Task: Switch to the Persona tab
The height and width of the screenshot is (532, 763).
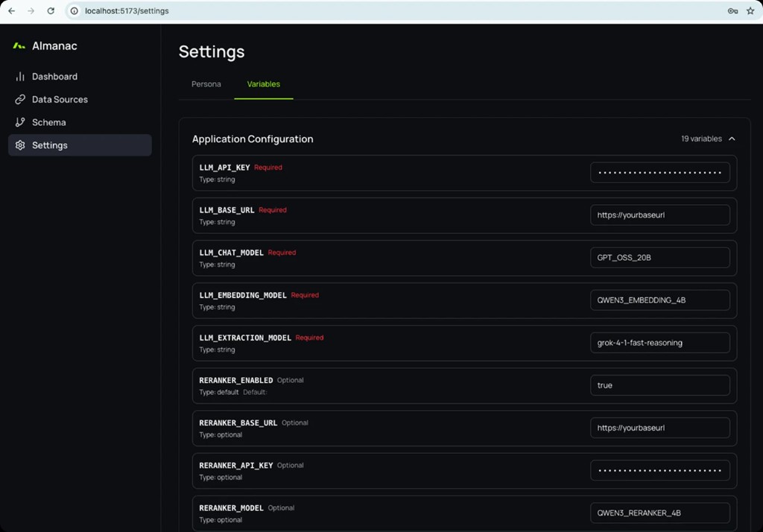Action: coord(206,84)
